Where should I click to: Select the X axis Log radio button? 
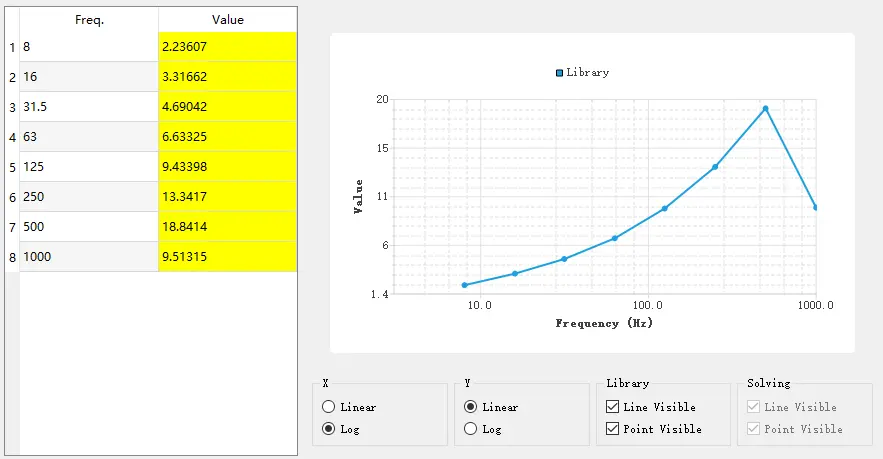[x=329, y=429]
